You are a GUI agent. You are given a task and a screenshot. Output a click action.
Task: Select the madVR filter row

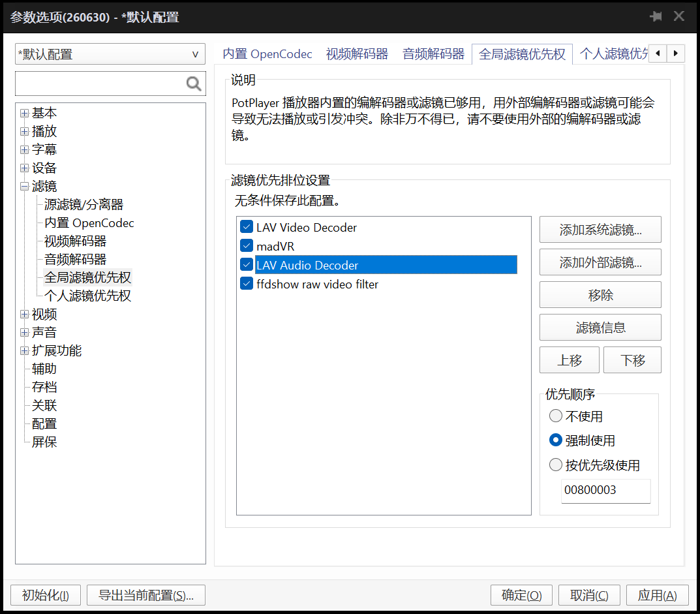click(275, 247)
